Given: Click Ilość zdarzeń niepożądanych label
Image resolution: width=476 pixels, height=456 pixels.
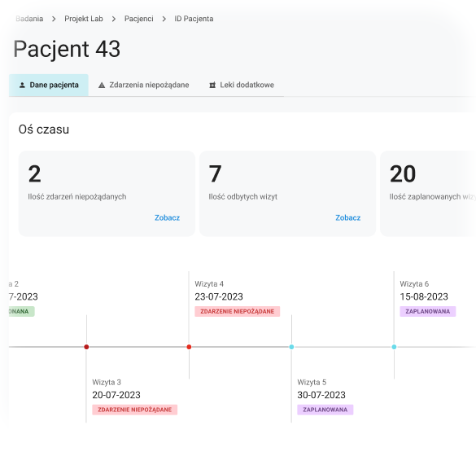Looking at the screenshot, I should (77, 197).
